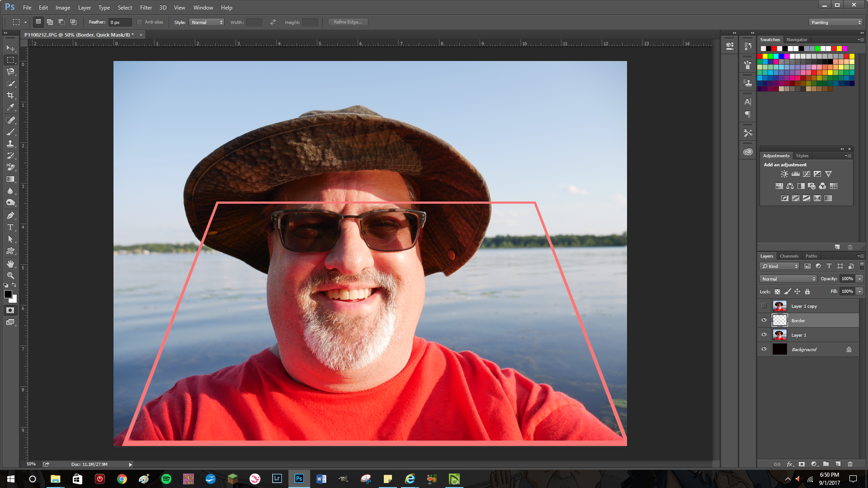Hide the Background layer
This screenshot has height=488, width=868.
click(764, 349)
